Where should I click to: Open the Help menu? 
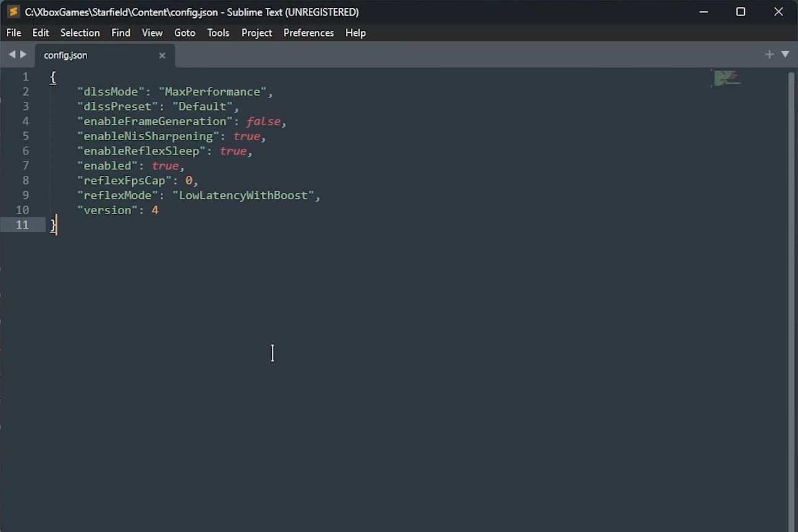355,33
